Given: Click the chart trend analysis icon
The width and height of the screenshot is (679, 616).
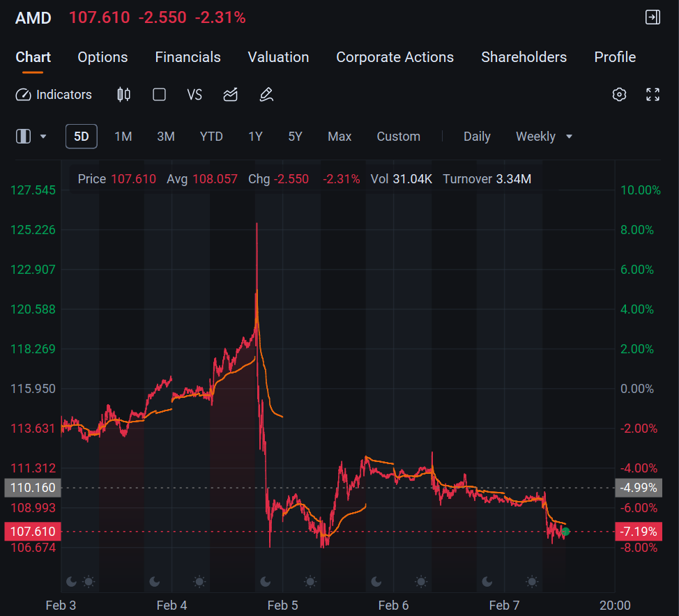Looking at the screenshot, I should (230, 94).
